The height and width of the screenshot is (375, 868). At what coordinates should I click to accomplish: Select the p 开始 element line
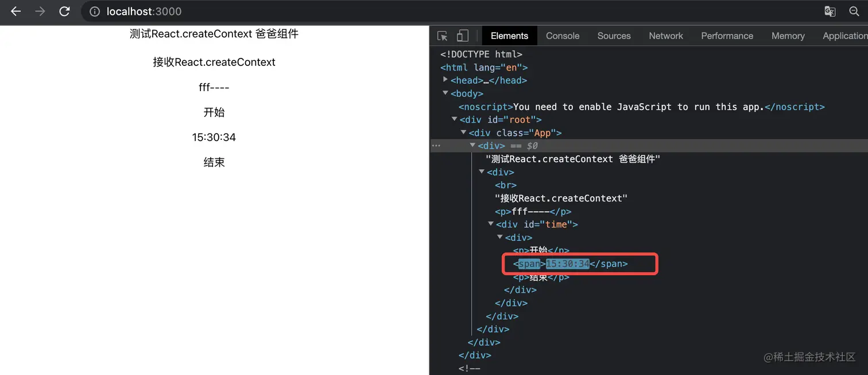pos(541,251)
